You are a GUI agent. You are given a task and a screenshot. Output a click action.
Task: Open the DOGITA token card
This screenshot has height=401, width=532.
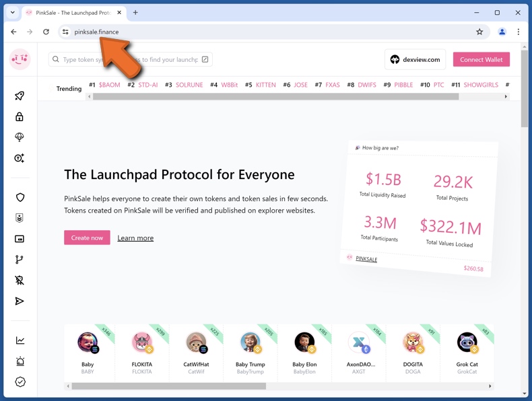click(413, 353)
